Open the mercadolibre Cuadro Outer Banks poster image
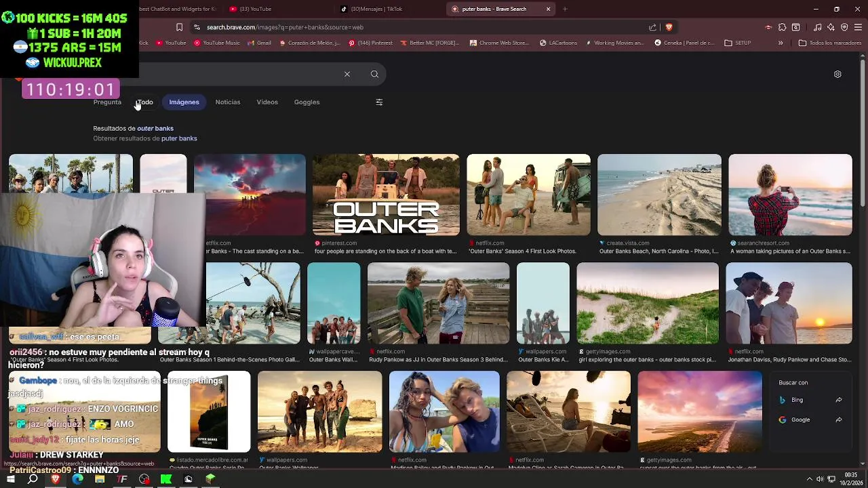 click(209, 412)
